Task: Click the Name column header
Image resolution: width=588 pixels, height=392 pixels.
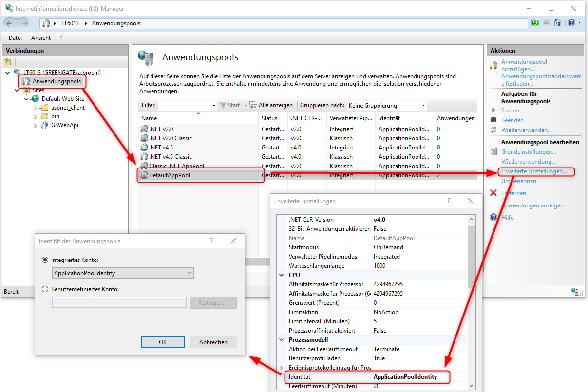Action: pos(199,118)
